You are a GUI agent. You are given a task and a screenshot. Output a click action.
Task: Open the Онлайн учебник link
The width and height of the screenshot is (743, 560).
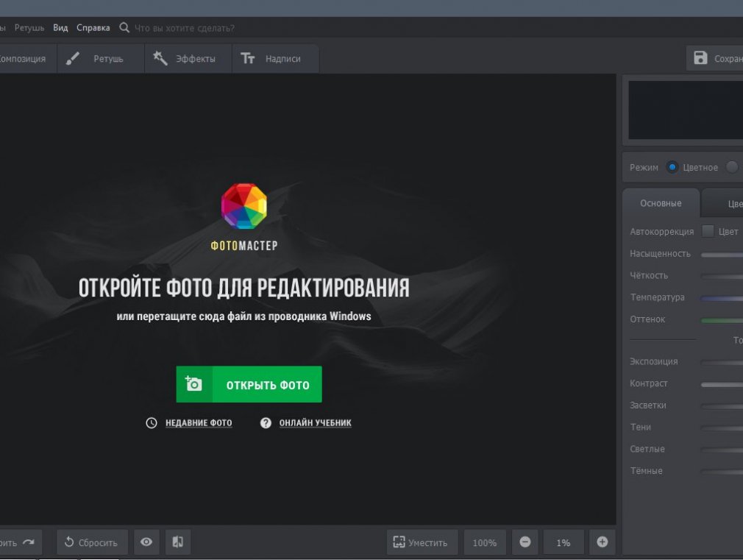point(316,423)
